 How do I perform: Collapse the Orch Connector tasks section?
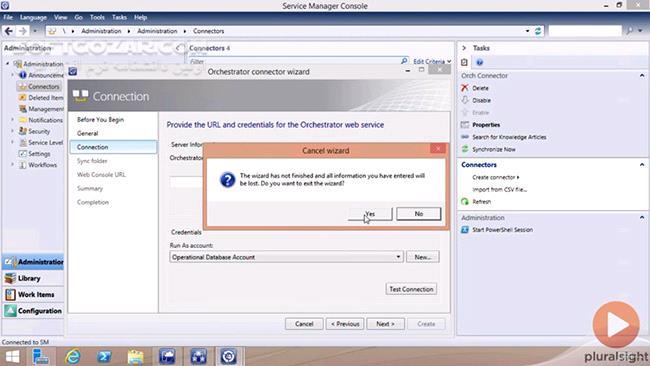(642, 75)
